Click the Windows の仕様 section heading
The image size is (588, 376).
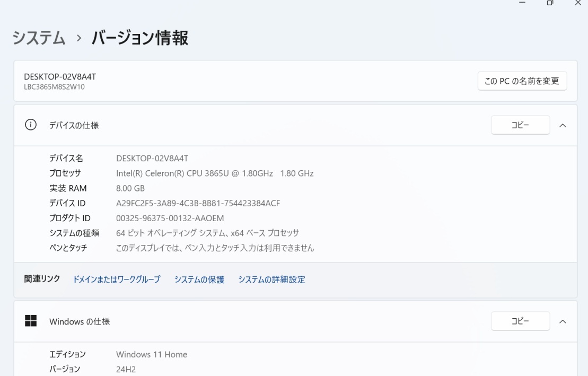pos(80,321)
